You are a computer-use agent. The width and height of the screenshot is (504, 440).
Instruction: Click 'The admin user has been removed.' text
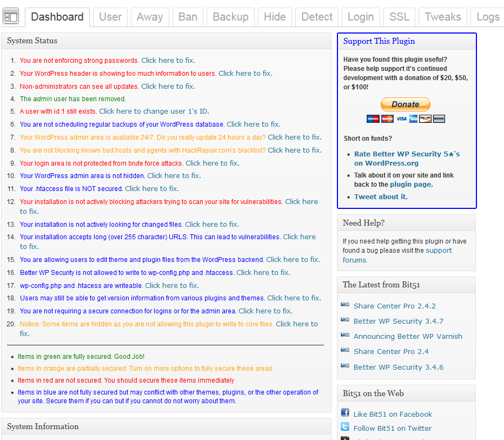pos(73,98)
